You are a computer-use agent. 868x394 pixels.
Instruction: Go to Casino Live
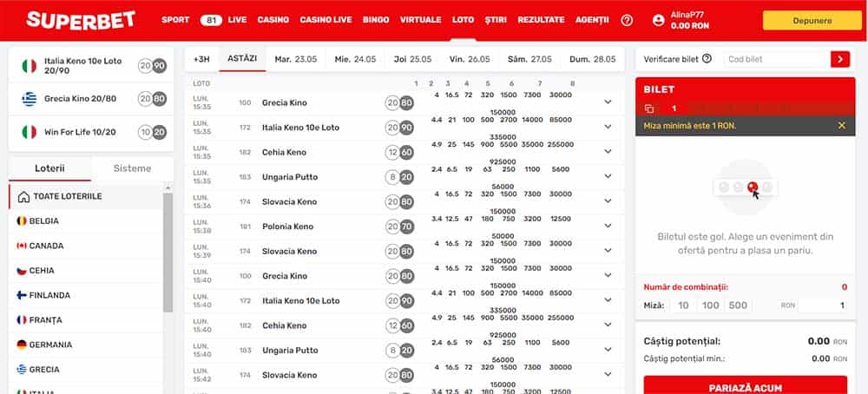pos(325,20)
